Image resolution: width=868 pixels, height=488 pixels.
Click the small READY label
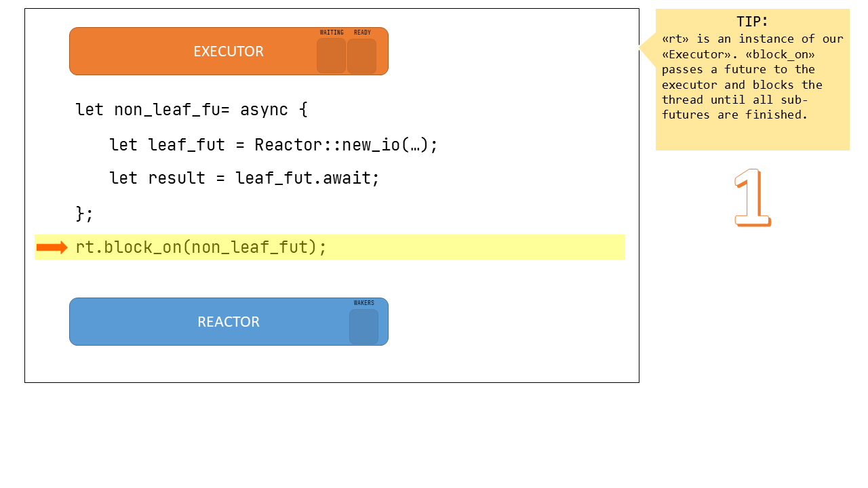pyautogui.click(x=362, y=33)
